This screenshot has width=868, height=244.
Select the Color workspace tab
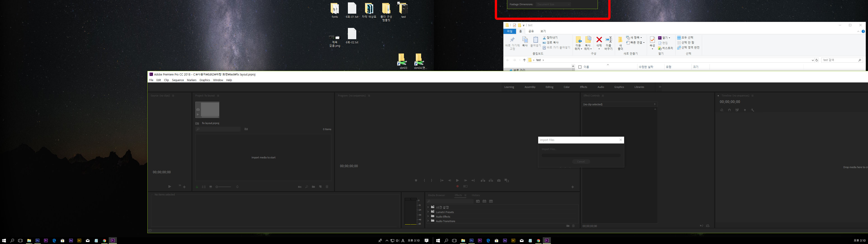(566, 87)
